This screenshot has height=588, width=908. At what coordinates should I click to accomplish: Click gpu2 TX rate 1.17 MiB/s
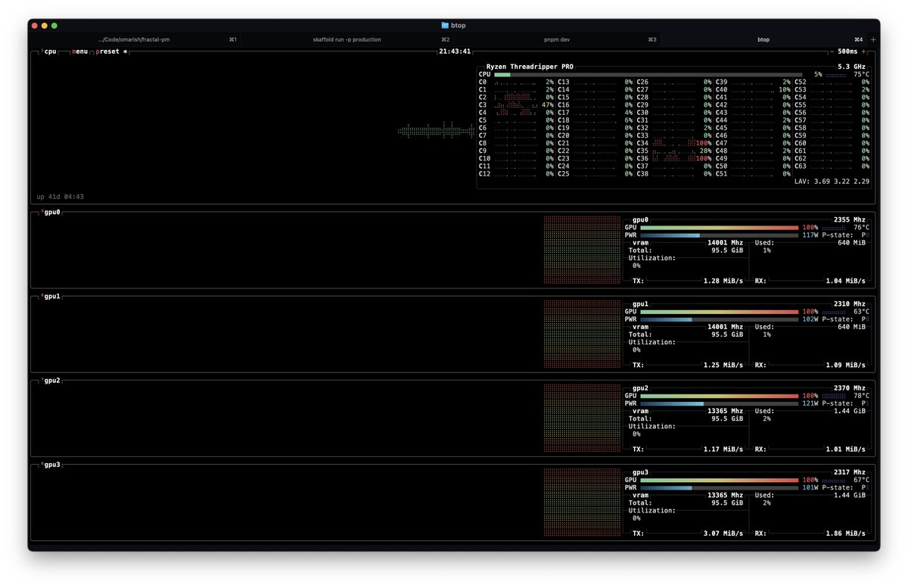(x=723, y=449)
